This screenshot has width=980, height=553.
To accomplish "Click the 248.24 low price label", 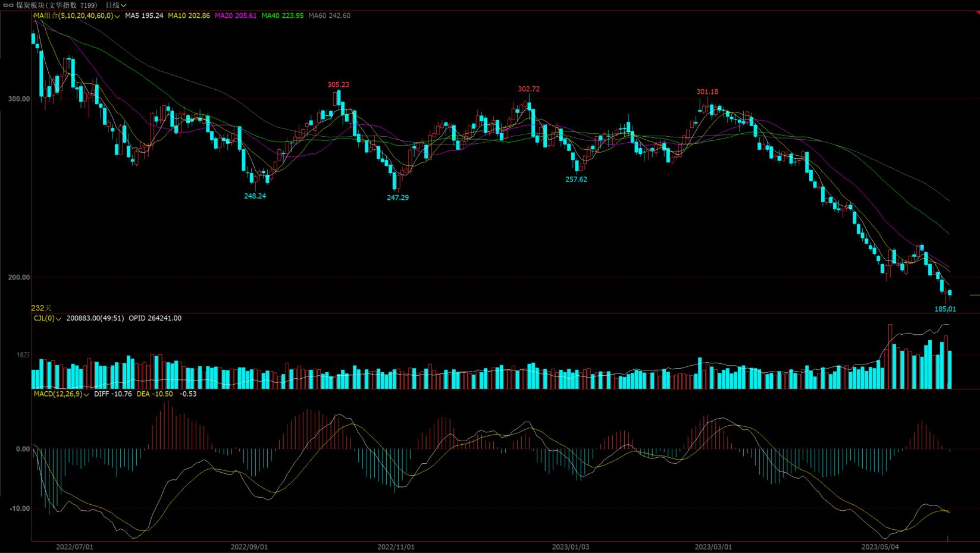I will tap(255, 196).
